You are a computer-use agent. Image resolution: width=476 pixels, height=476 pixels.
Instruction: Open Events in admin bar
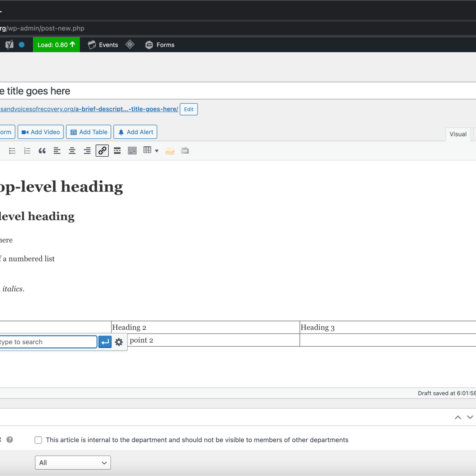tap(103, 45)
